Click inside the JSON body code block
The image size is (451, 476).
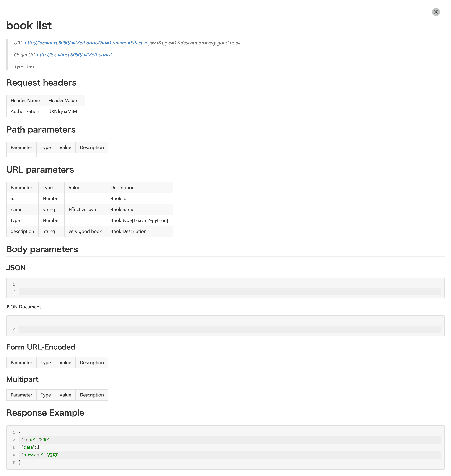pos(225,288)
